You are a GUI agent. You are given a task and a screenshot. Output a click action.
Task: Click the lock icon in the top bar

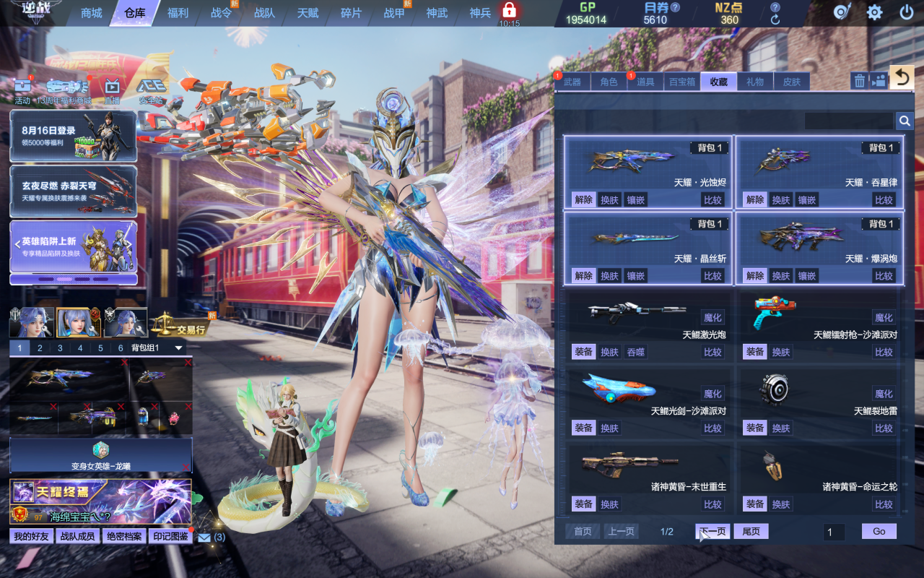[x=509, y=10]
